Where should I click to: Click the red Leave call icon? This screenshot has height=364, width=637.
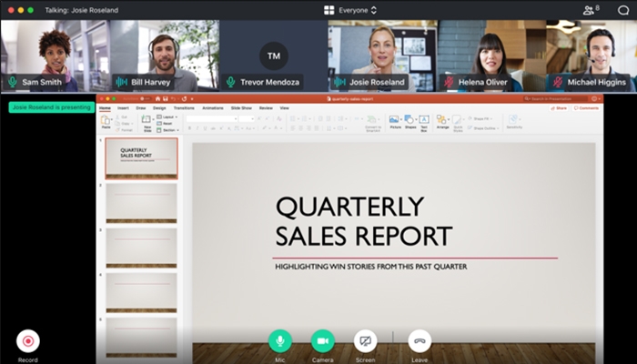(x=420, y=341)
